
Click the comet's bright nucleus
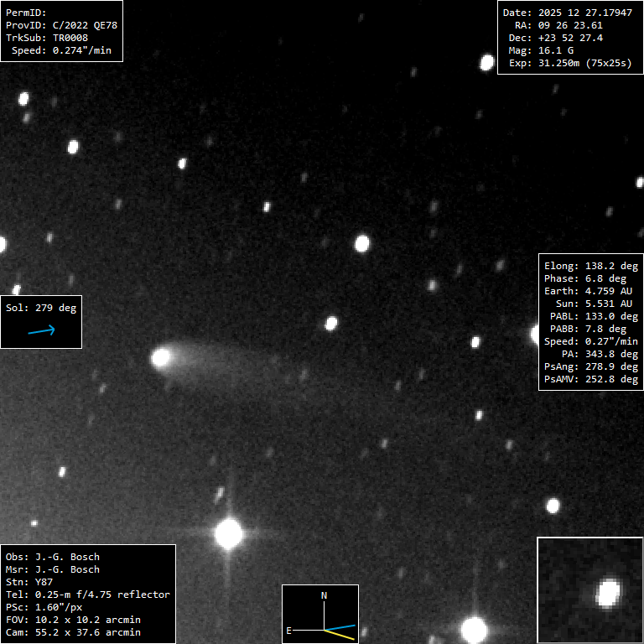pos(160,358)
